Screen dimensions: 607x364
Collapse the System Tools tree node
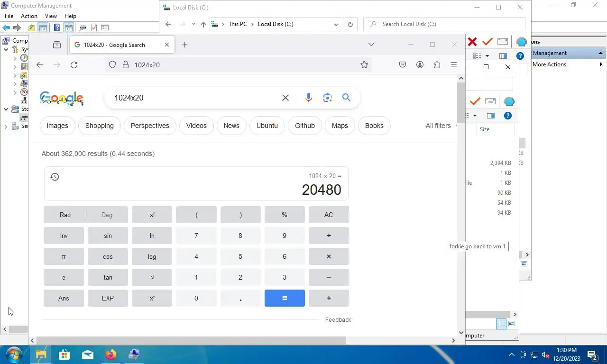click(6, 49)
